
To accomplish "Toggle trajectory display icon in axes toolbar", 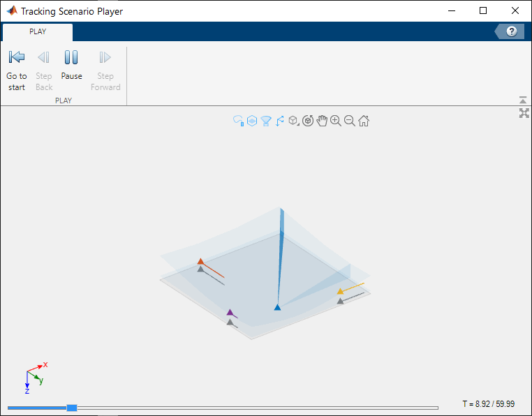I will pos(238,121).
